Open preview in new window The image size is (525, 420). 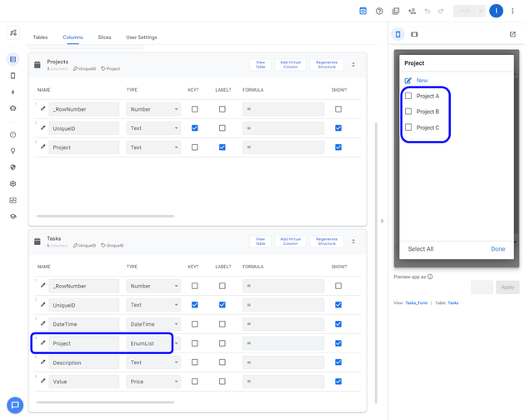(x=512, y=34)
